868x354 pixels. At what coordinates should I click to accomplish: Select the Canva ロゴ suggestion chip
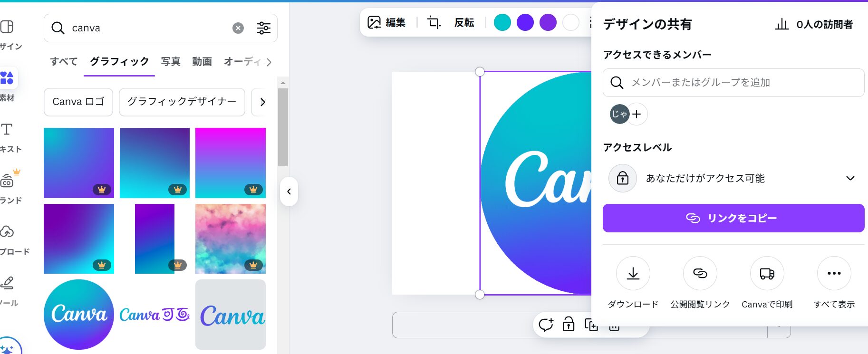(78, 102)
